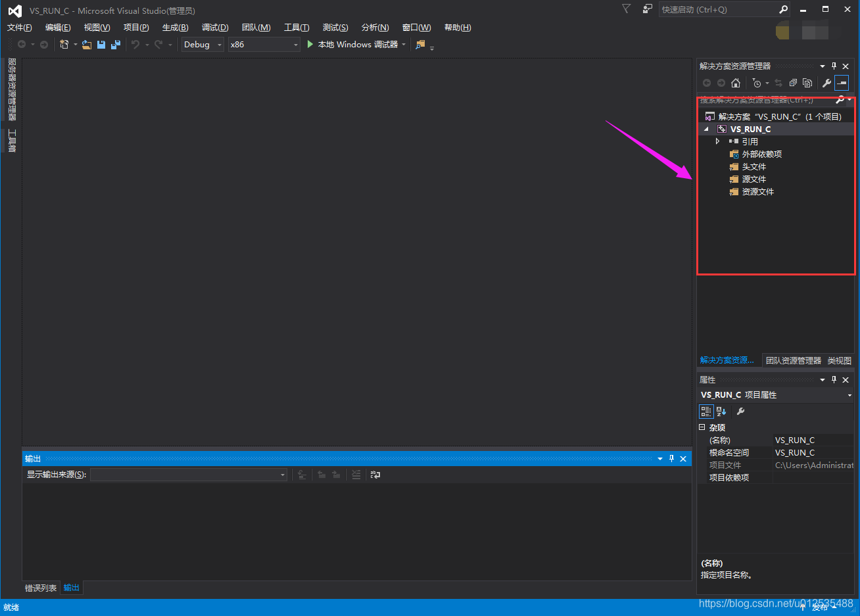Click the Navigate Backward icon in main toolbar
860x616 pixels.
(x=22, y=45)
